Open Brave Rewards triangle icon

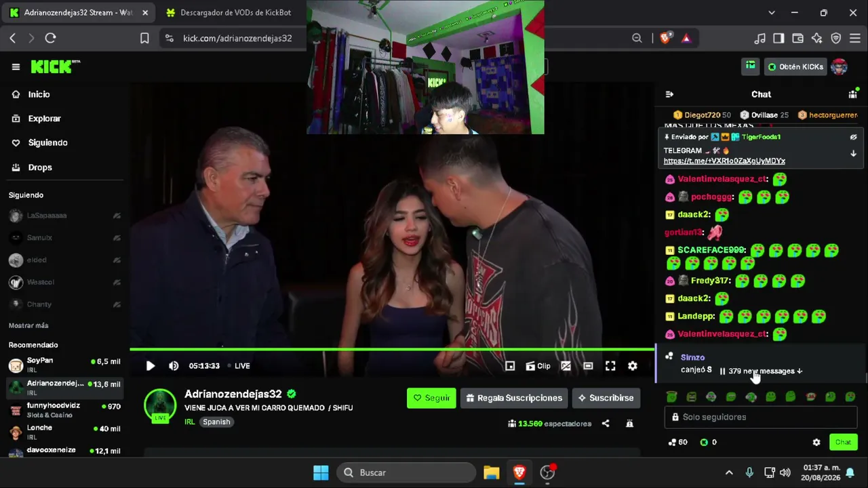686,38
